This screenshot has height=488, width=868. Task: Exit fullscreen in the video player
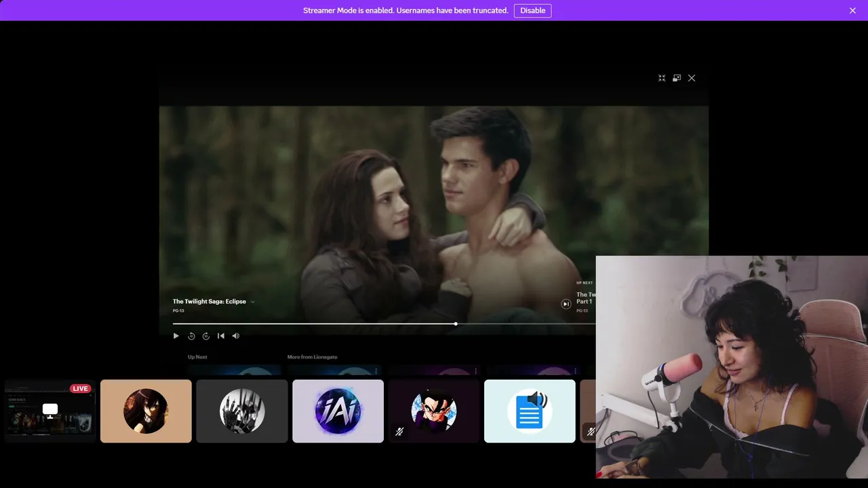click(x=662, y=78)
